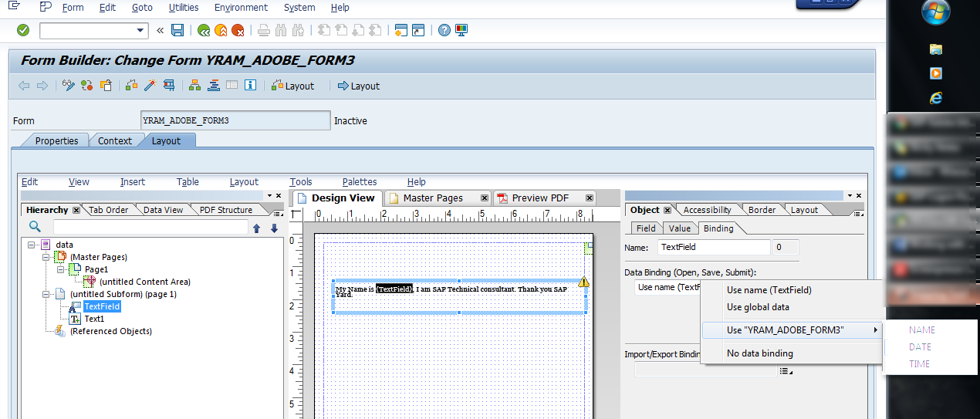Image resolution: width=980 pixels, height=419 pixels.
Task: Click the Activate magic wand icon
Action: [x=150, y=86]
